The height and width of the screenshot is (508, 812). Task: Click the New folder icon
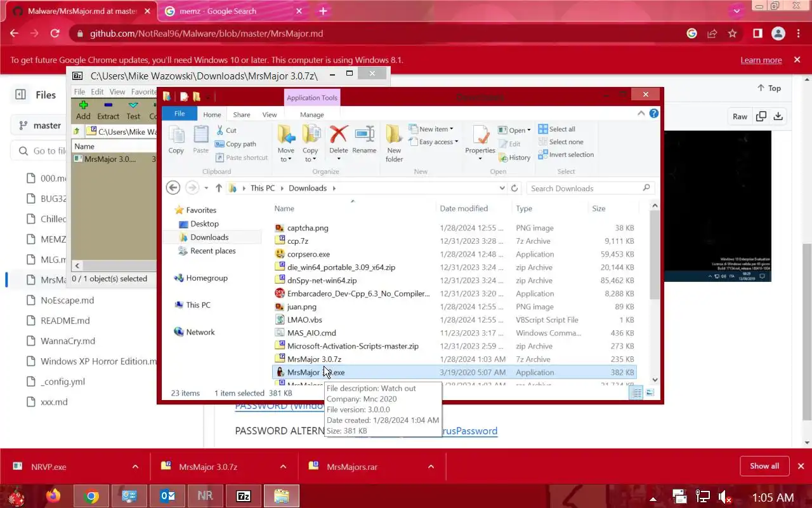click(394, 135)
